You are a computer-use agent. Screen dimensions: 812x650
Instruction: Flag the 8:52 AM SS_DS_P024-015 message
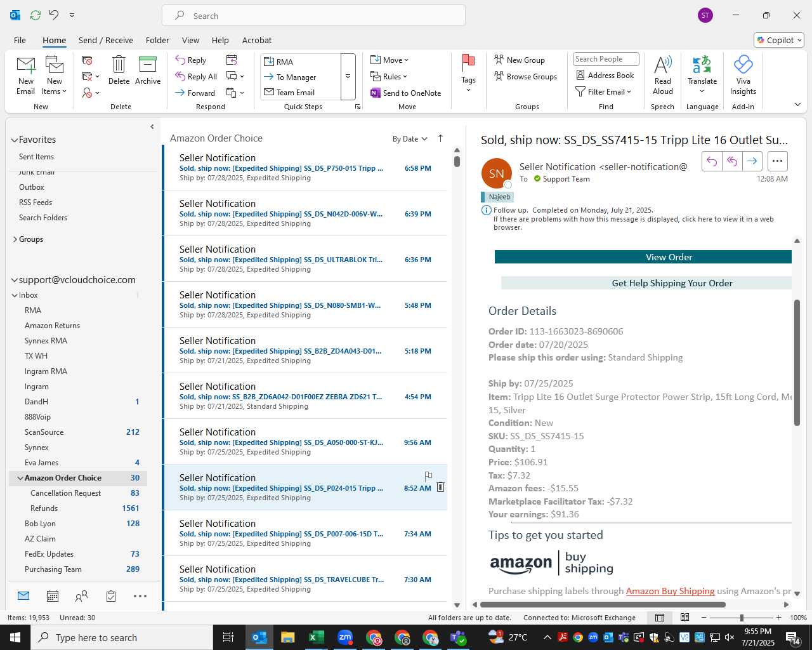click(428, 475)
